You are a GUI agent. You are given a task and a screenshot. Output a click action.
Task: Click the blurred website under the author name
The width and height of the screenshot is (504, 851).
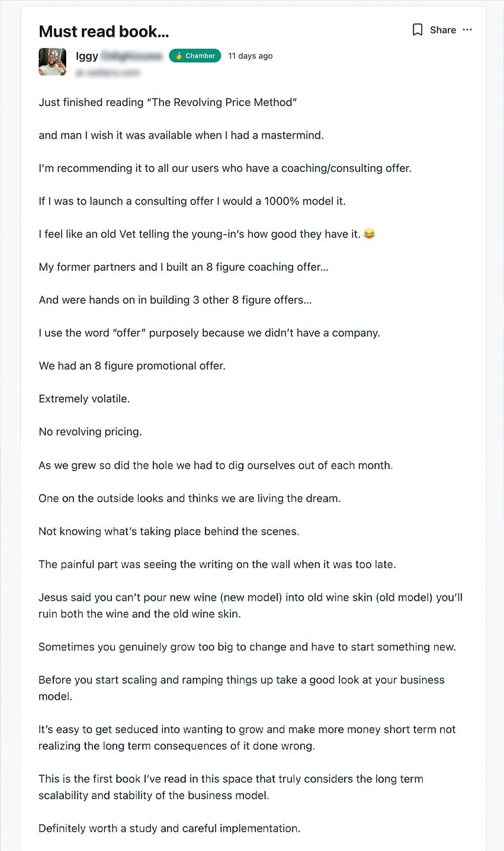click(108, 72)
